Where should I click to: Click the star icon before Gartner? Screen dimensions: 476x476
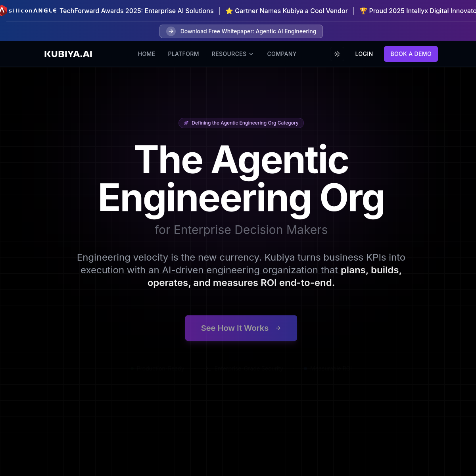(229, 11)
